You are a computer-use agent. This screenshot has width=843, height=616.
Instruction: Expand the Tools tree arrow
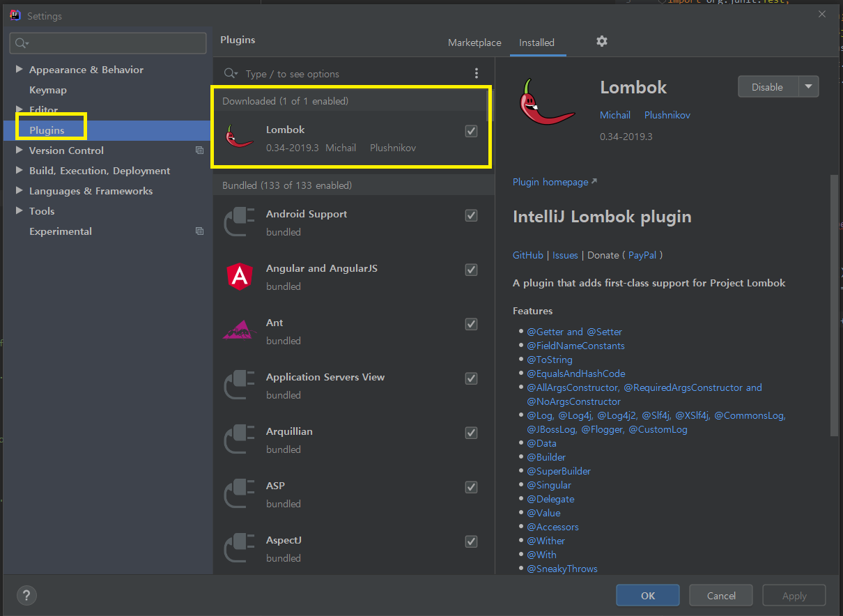point(19,211)
